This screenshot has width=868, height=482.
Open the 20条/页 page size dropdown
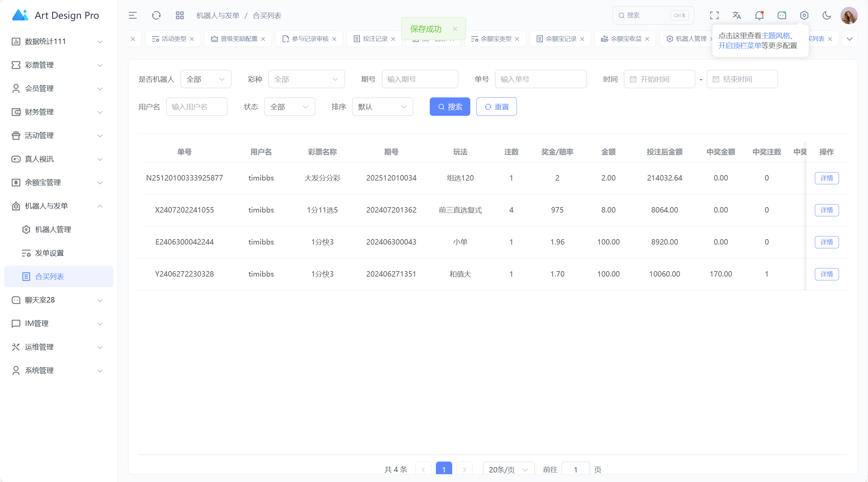click(x=508, y=469)
